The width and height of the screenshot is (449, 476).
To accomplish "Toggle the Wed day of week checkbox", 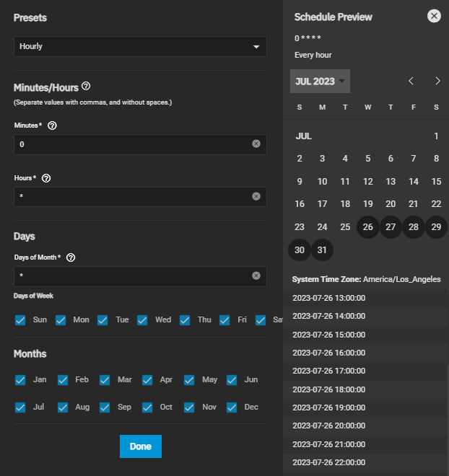I will 142,319.
